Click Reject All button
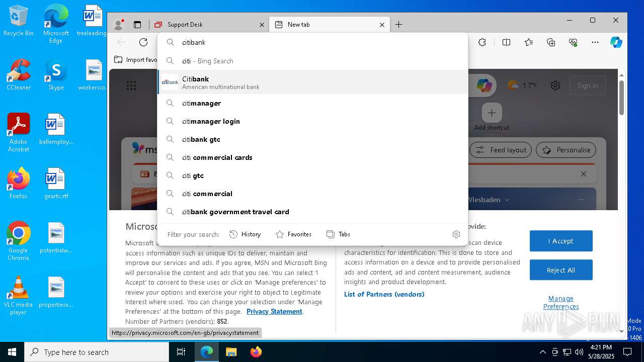Image resolution: width=644 pixels, height=362 pixels. [x=561, y=270]
